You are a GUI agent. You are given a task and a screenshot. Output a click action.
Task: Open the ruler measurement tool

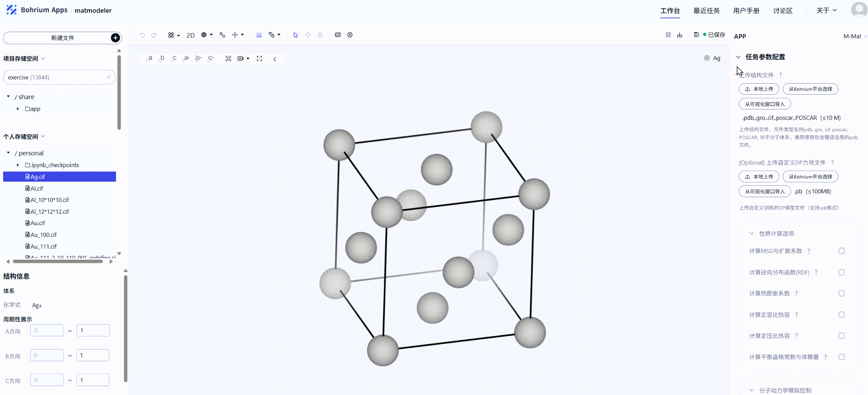tap(274, 35)
